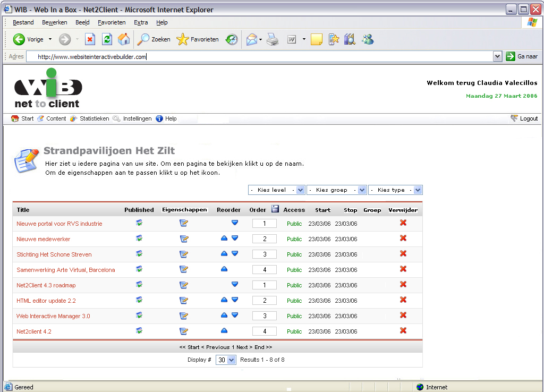Refresh the page with green arrows icon
544x392 pixels.
(x=107, y=39)
